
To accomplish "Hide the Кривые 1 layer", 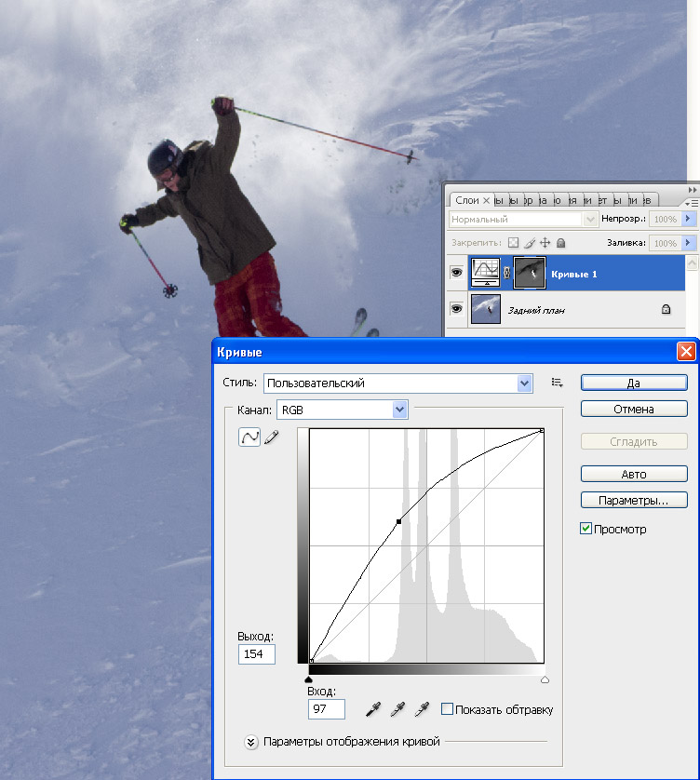I will (x=456, y=273).
